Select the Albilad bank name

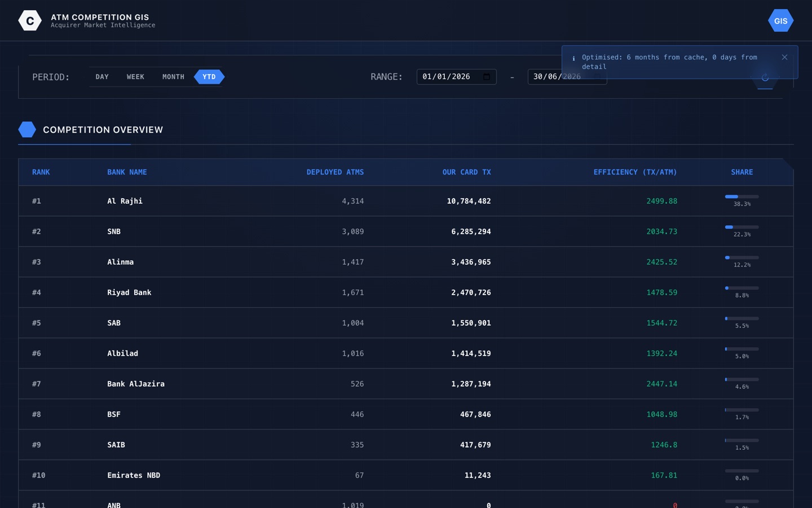tap(123, 353)
